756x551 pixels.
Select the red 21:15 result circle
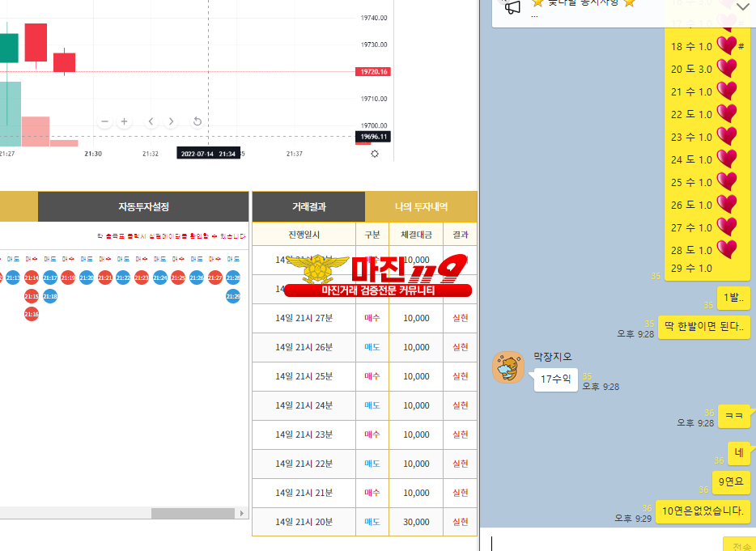coord(32,296)
